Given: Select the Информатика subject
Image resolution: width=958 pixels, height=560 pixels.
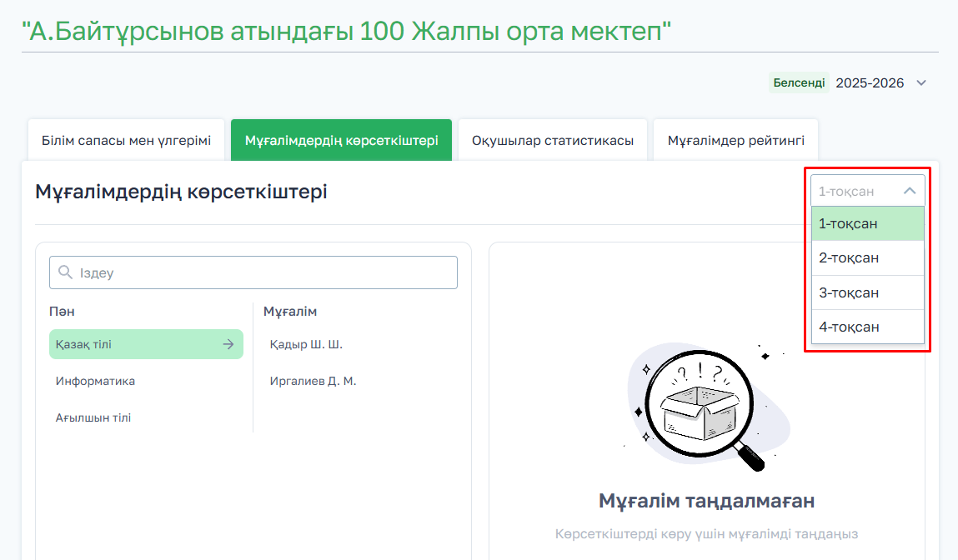Looking at the screenshot, I should coord(95,381).
